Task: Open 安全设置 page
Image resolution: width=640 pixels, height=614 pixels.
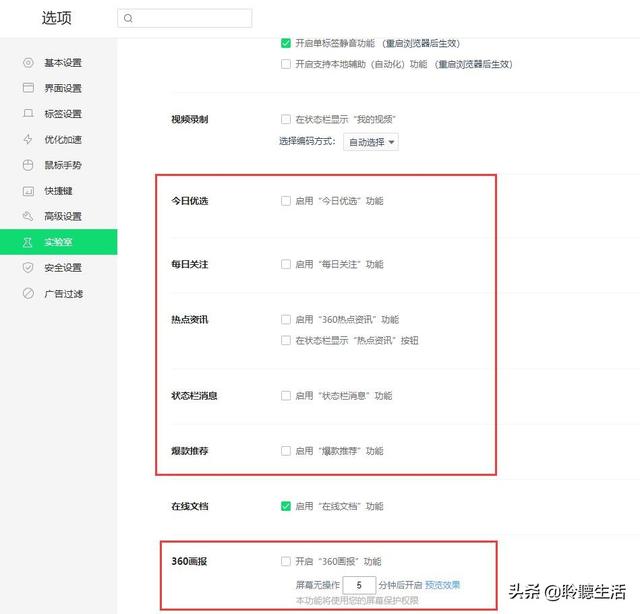Action: point(58,267)
